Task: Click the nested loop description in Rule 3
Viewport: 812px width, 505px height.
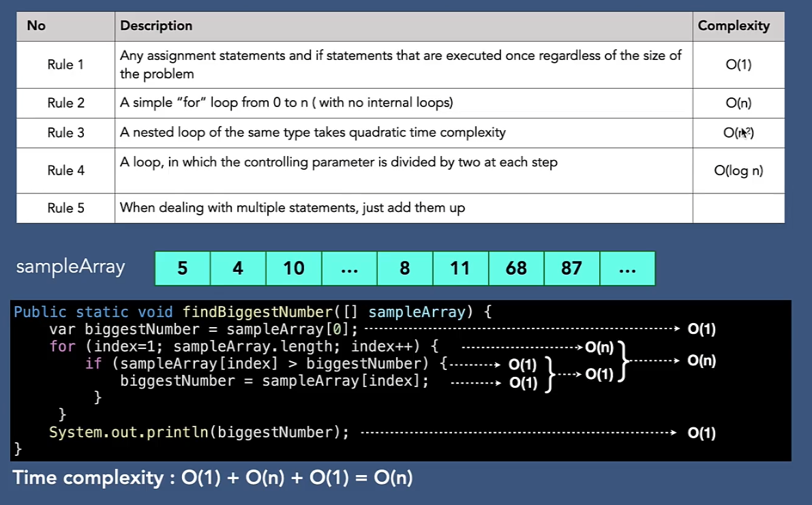Action: coord(312,132)
